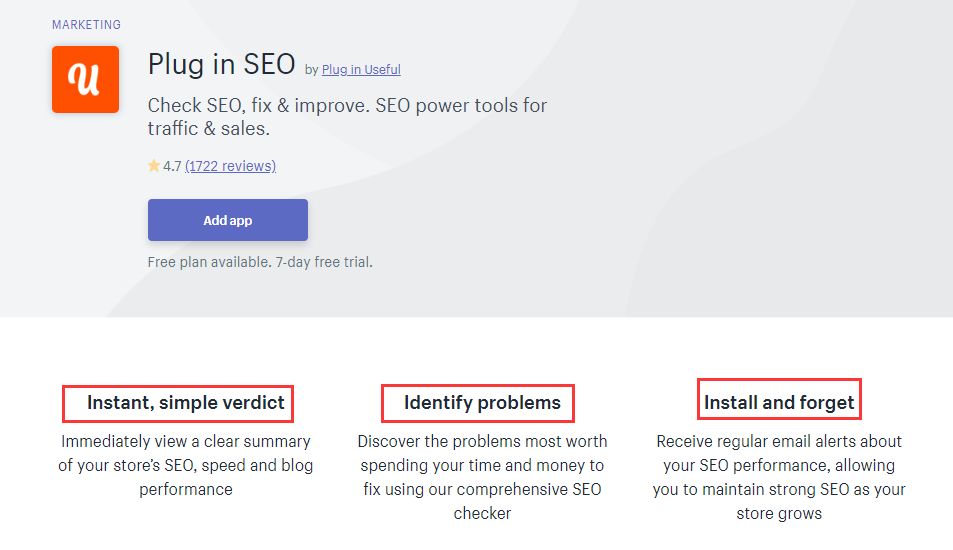Screen dimensions: 953x550
Task: Click the Discover the problems paragraph
Action: [x=482, y=477]
